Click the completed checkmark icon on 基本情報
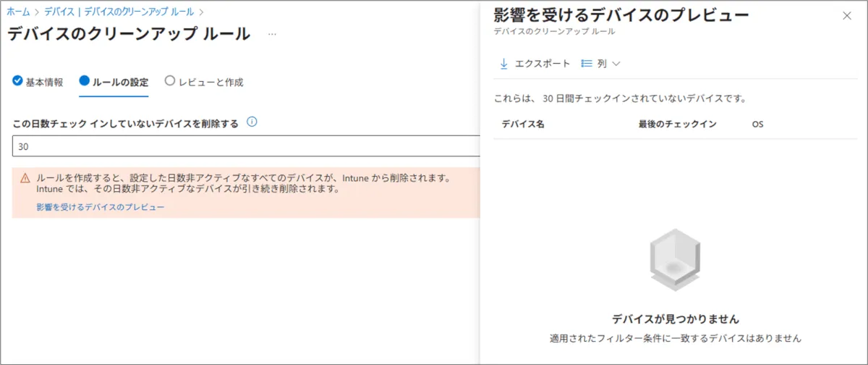 point(17,81)
